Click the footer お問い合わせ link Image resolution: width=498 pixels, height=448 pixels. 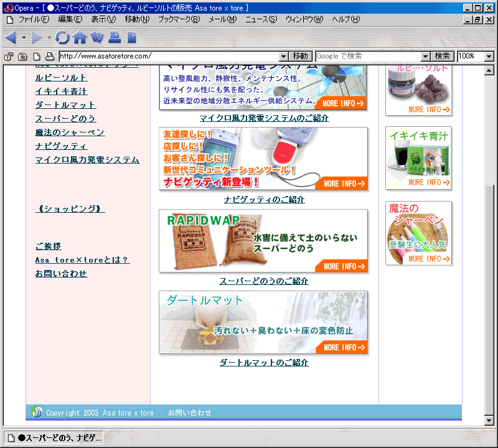click(x=190, y=413)
